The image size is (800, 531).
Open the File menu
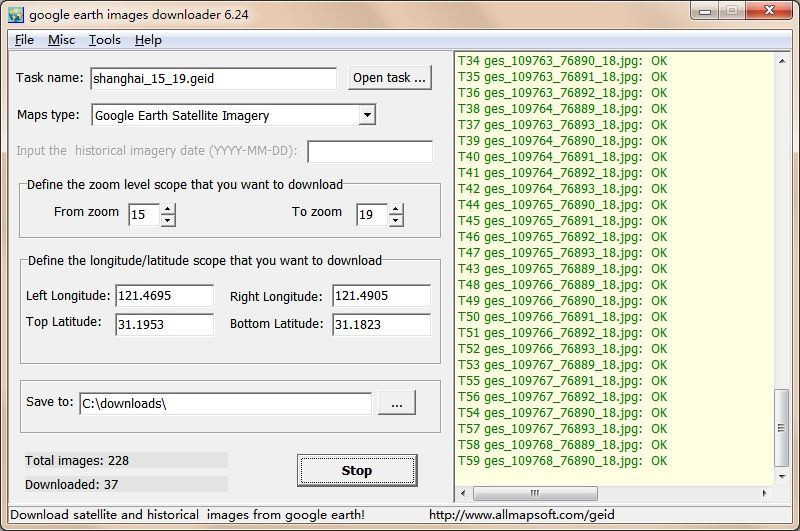click(24, 40)
